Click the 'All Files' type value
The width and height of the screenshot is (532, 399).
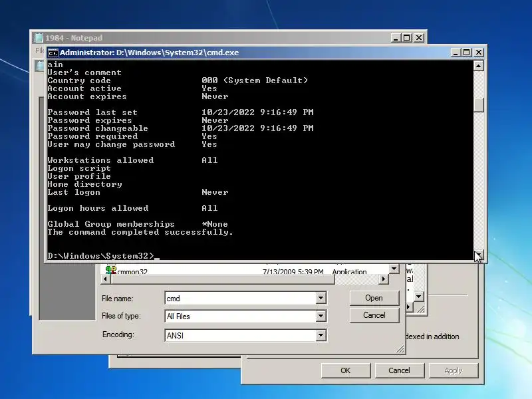click(178, 317)
